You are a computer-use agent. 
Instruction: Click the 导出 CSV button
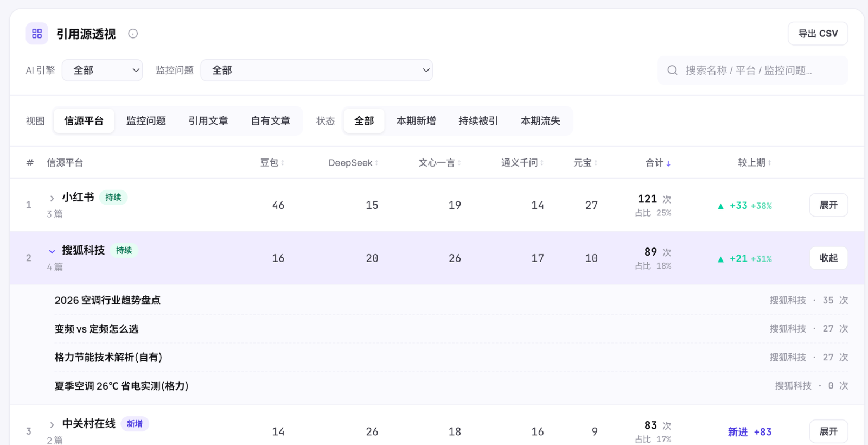coord(818,34)
